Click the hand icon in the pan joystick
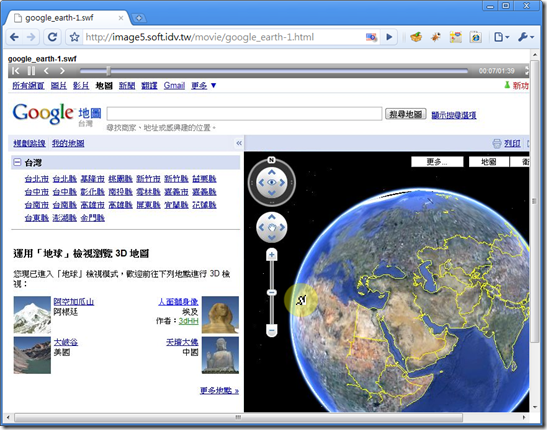The image size is (547, 430). 272,227
